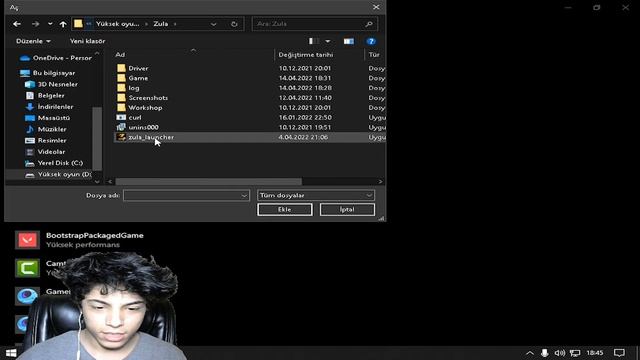Click the horizontal scrollbar in file list

209,182
